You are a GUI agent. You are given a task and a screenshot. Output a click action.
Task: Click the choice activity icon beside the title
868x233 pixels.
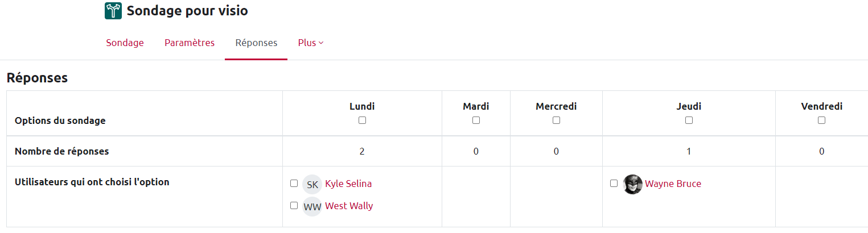point(113,11)
